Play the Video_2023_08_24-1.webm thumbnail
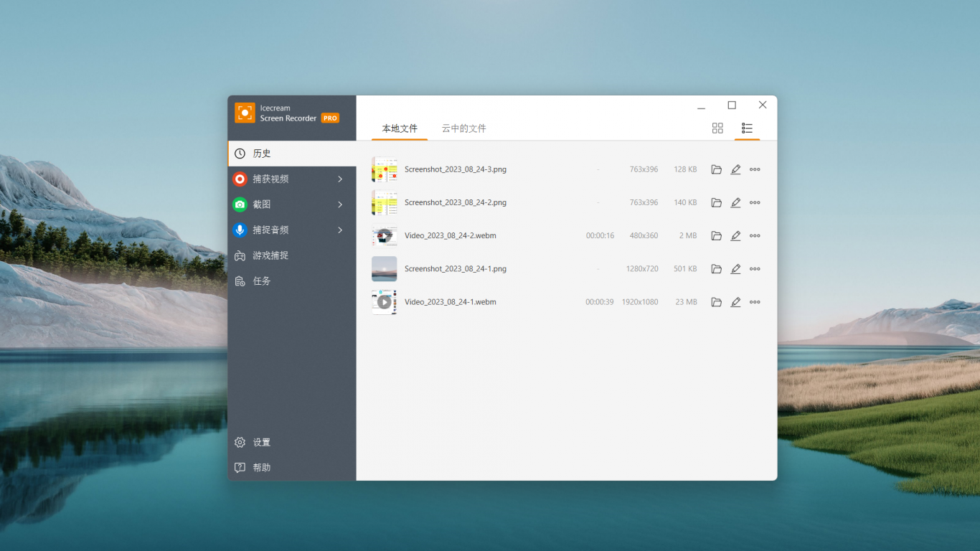The image size is (980, 551). point(385,302)
